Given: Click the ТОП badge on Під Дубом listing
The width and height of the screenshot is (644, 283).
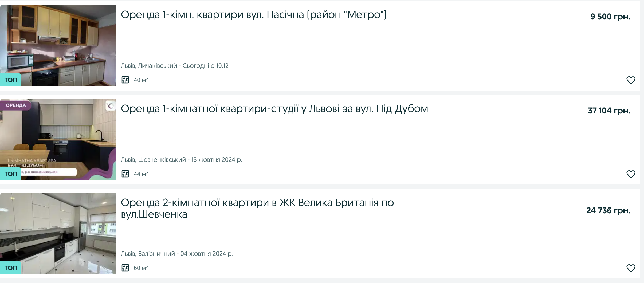Looking at the screenshot, I should [x=11, y=174].
